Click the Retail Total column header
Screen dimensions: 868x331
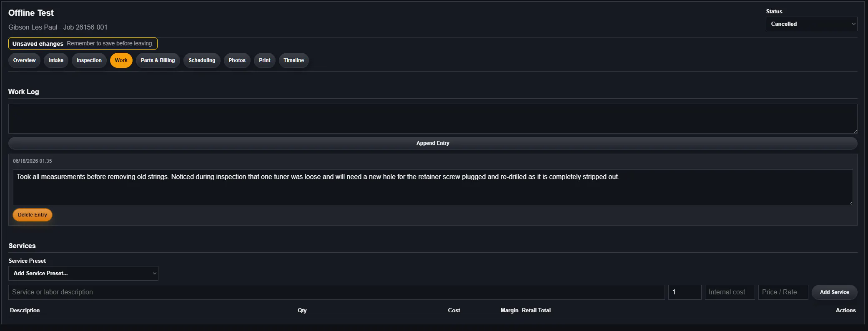tap(536, 311)
